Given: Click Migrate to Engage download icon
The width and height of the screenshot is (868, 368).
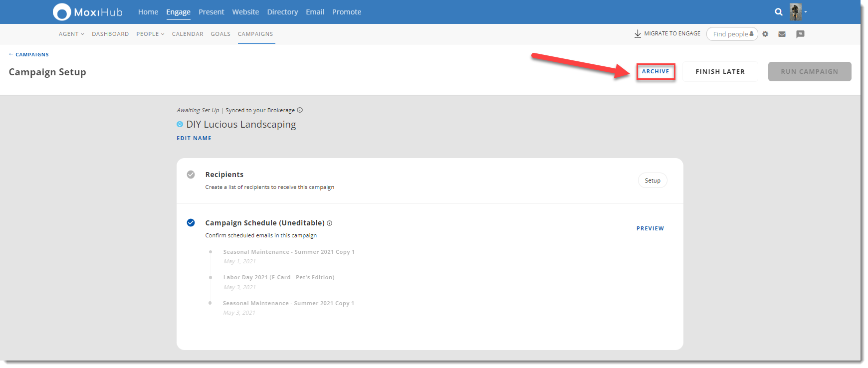Looking at the screenshot, I should pos(638,34).
